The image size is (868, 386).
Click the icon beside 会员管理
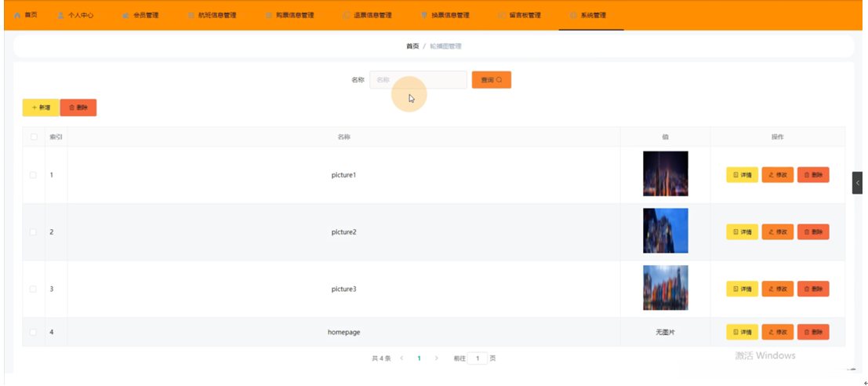pos(125,16)
